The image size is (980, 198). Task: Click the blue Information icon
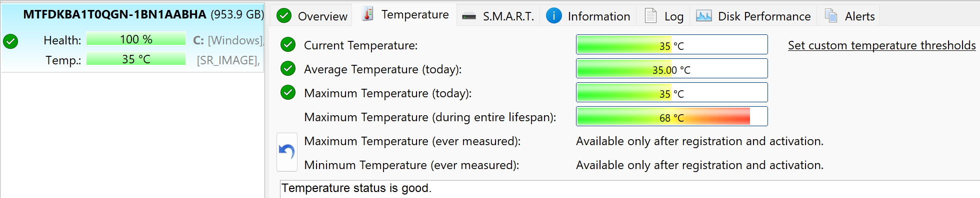coord(553,16)
